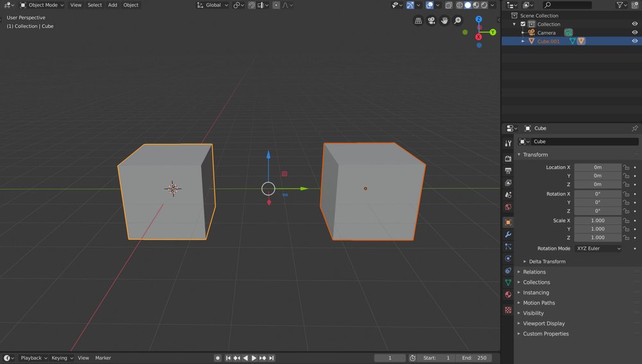This screenshot has width=642, height=364.
Task: Open the Keying menu in timeline
Action: (x=62, y=358)
